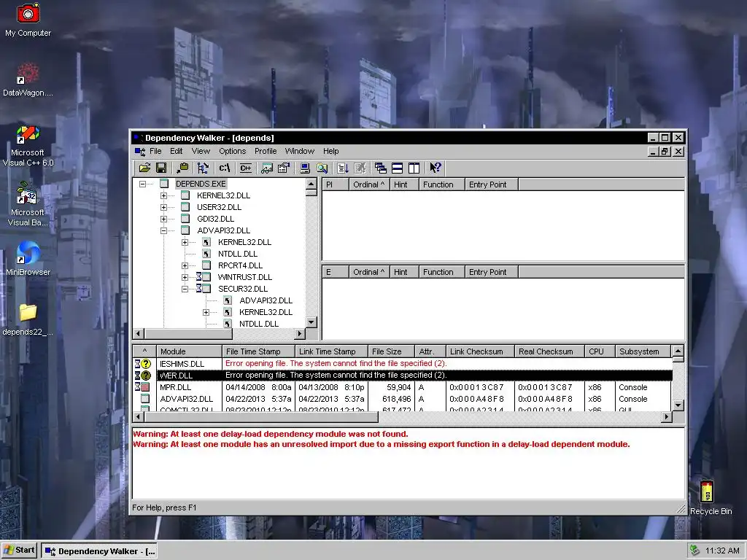This screenshot has height=560, width=747.
Task: Expand KERNEL32.DLL under SECUR32.DLL
Action: [x=206, y=312]
